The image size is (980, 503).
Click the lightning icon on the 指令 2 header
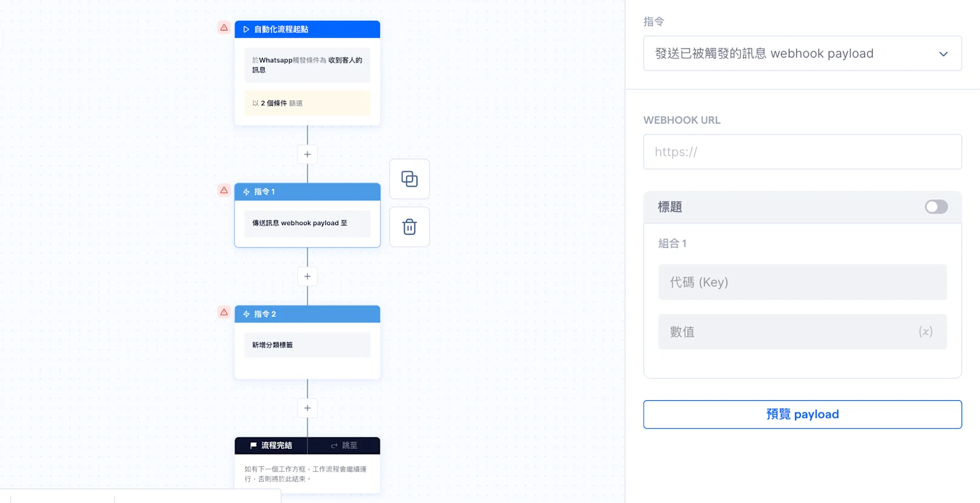[x=245, y=314]
